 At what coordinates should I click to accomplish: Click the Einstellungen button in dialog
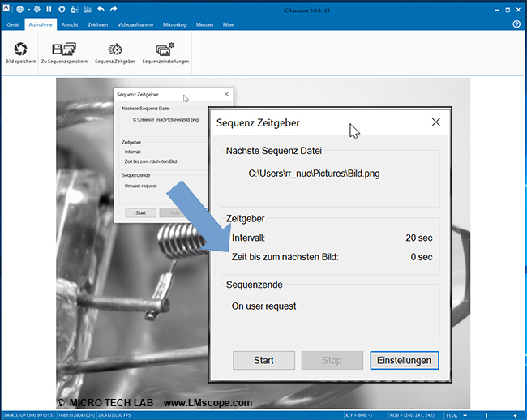tap(404, 360)
